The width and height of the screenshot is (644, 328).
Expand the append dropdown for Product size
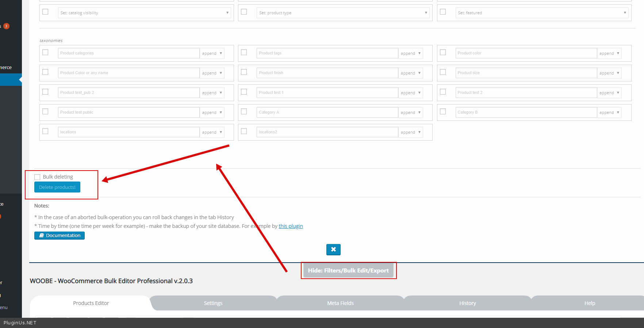(609, 73)
